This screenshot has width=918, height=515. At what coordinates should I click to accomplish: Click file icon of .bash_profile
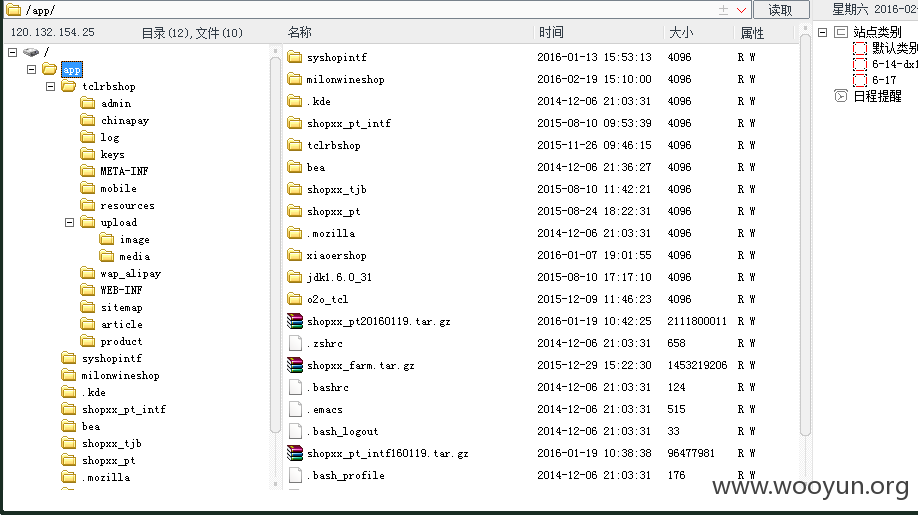[296, 475]
